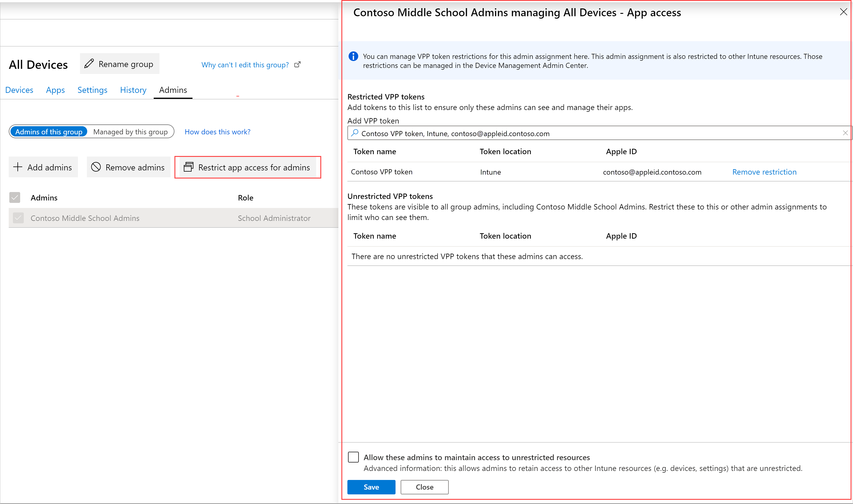The width and height of the screenshot is (853, 504).
Task: Click the Close button at panel bottom
Action: click(424, 487)
